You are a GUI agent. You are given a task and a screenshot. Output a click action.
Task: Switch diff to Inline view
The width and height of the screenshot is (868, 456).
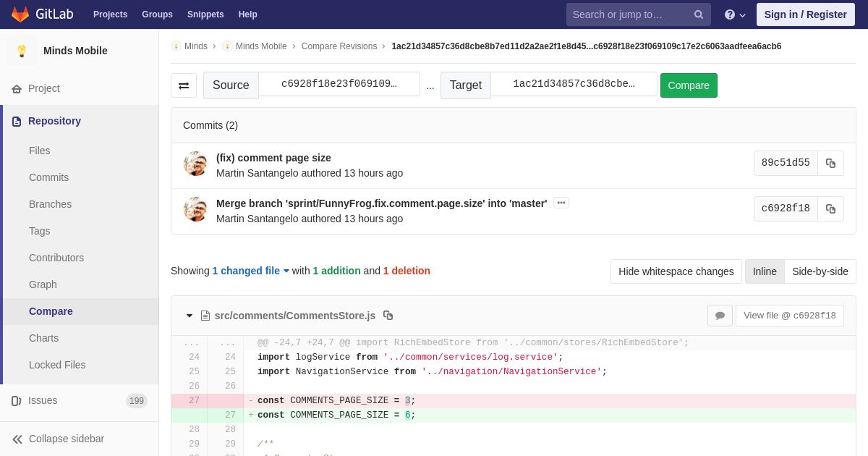tap(764, 271)
